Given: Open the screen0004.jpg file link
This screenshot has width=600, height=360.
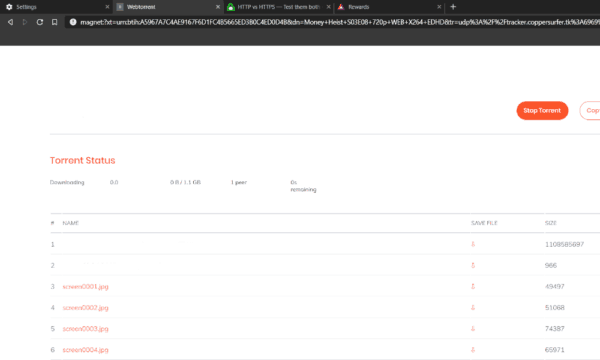Looking at the screenshot, I should pyautogui.click(x=85, y=350).
